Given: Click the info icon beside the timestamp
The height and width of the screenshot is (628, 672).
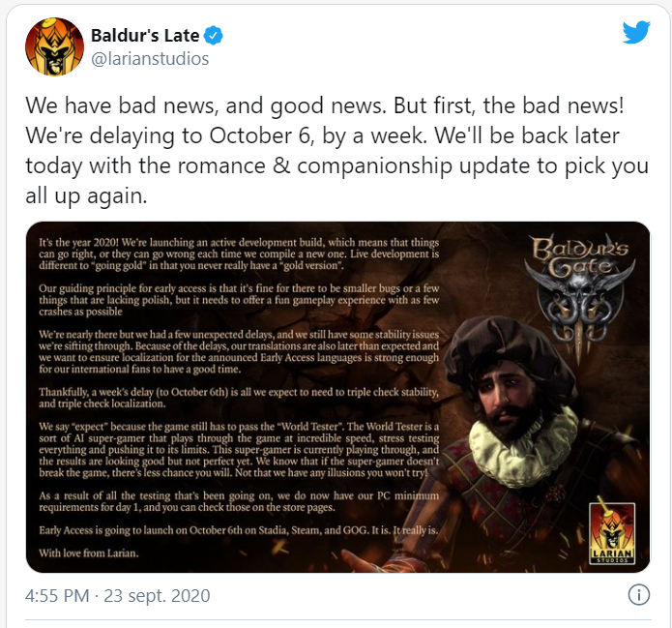Looking at the screenshot, I should [638, 595].
